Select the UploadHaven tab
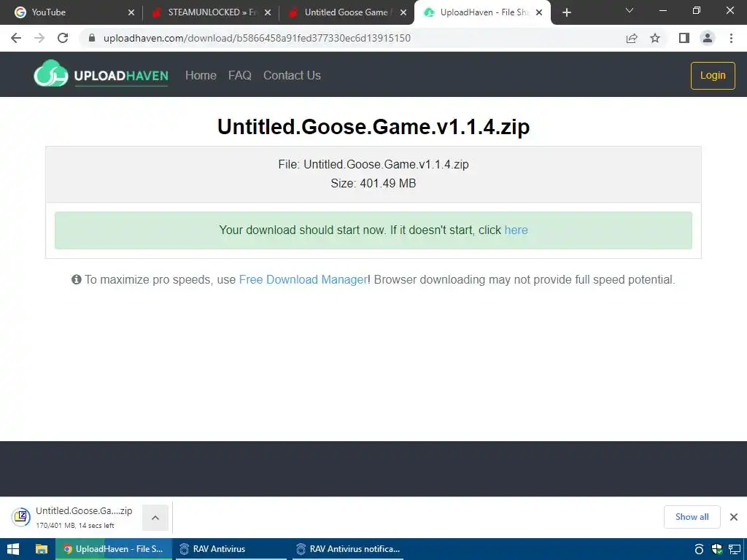The image size is (747, 560). [x=481, y=12]
